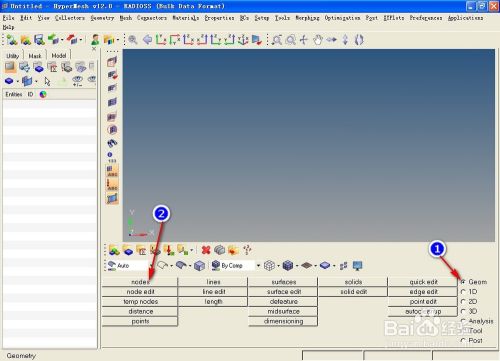Close the browser panel with small X
Screen dimensions: 500x361
(94, 49)
